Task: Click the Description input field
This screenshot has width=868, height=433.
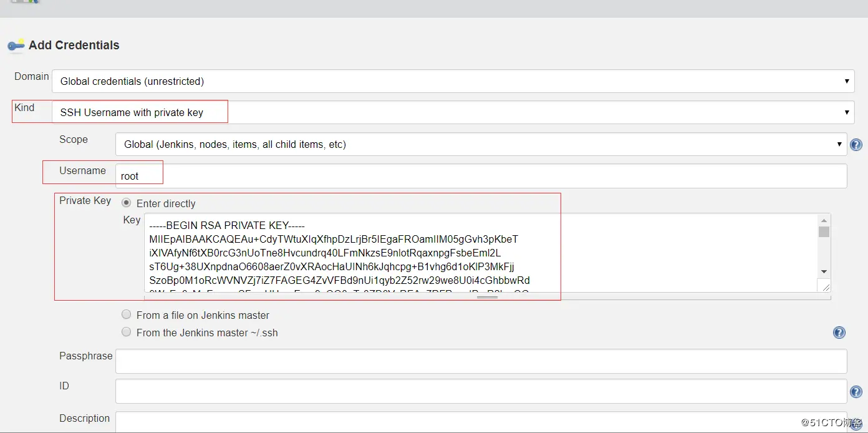Action: click(481, 422)
